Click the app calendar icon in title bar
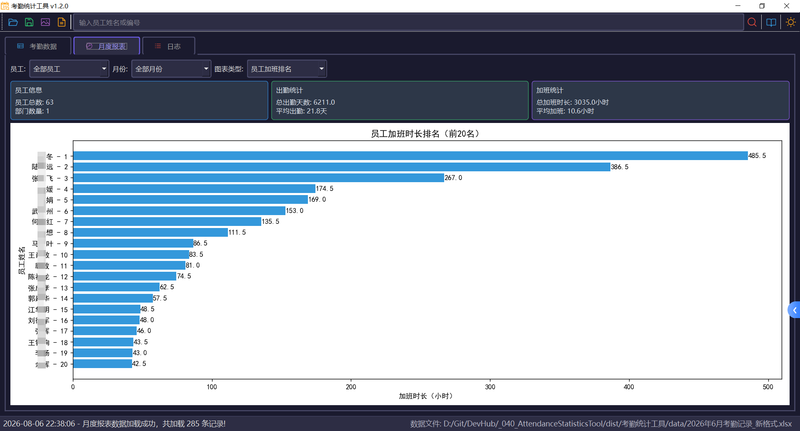Screen dimensions: 800x431 point(5,6)
